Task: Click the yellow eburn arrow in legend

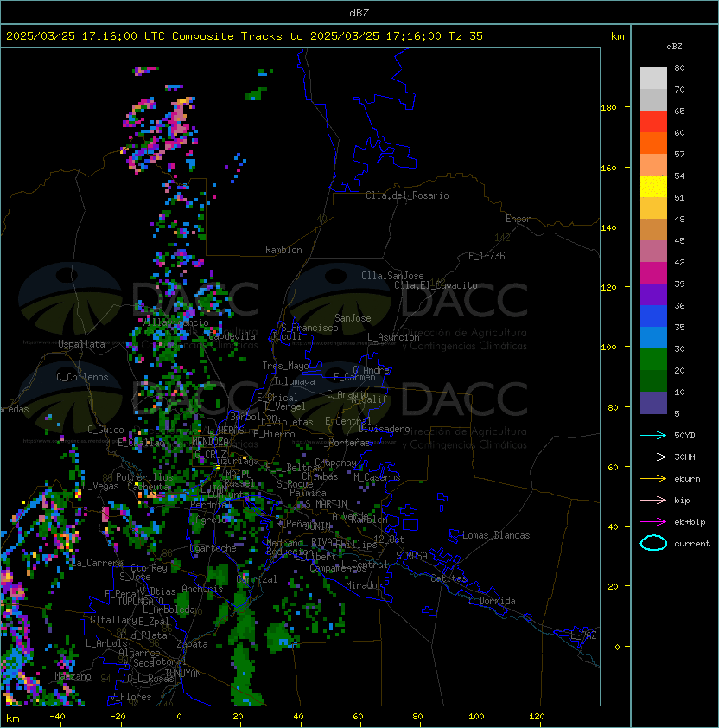Action: 653,479
